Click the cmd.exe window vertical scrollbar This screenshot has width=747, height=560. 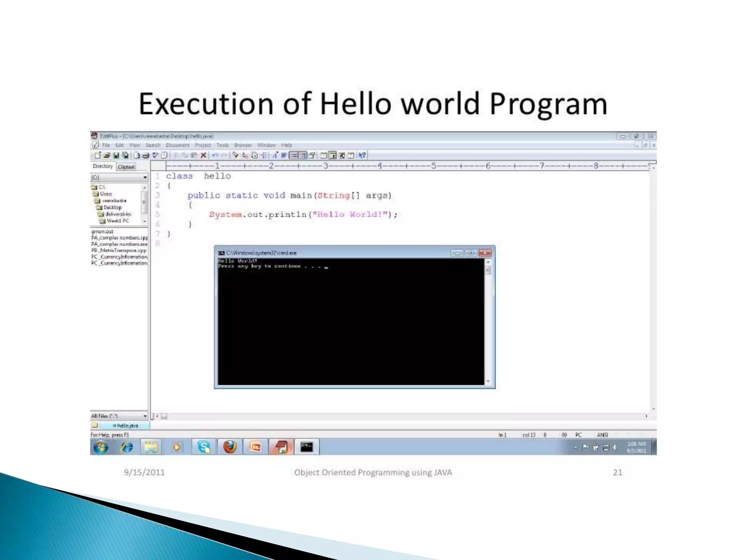(488, 321)
